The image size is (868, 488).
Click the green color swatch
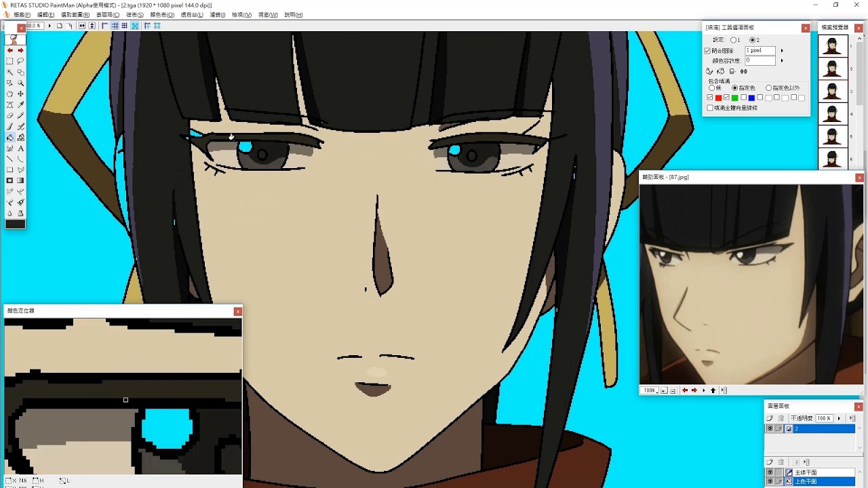[x=735, y=98]
